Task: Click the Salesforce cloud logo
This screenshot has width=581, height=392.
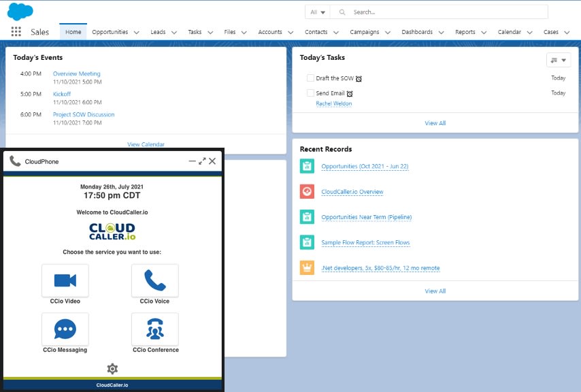Action: pos(20,12)
